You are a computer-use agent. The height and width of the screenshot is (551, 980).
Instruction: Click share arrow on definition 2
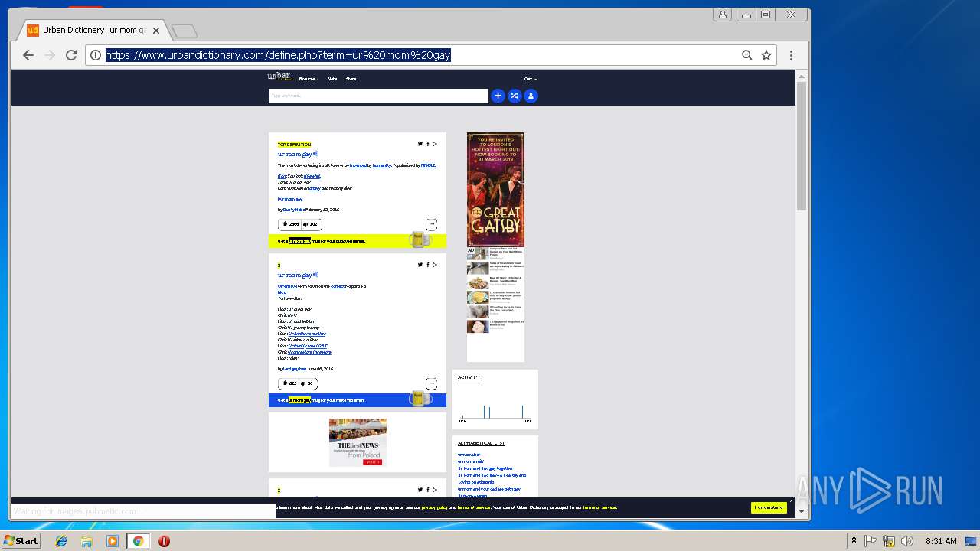435,265
